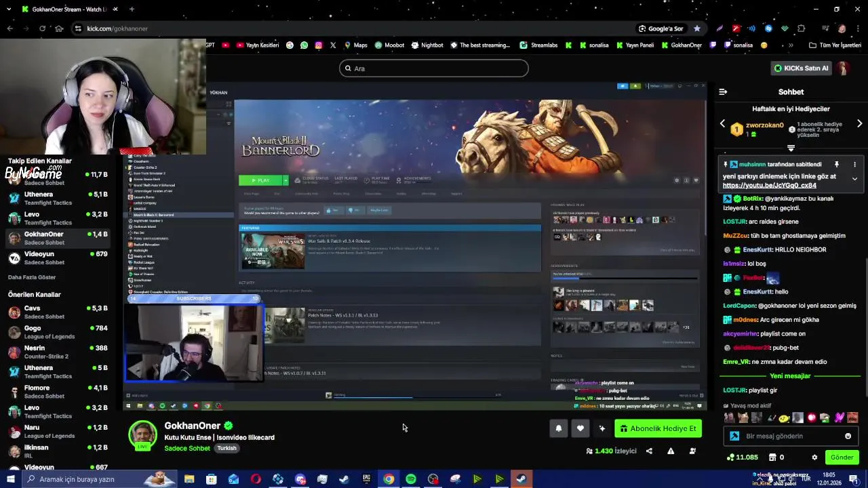Click the sparkle icon beside the heart
Viewport: 868px width, 488px height.
[x=602, y=428]
